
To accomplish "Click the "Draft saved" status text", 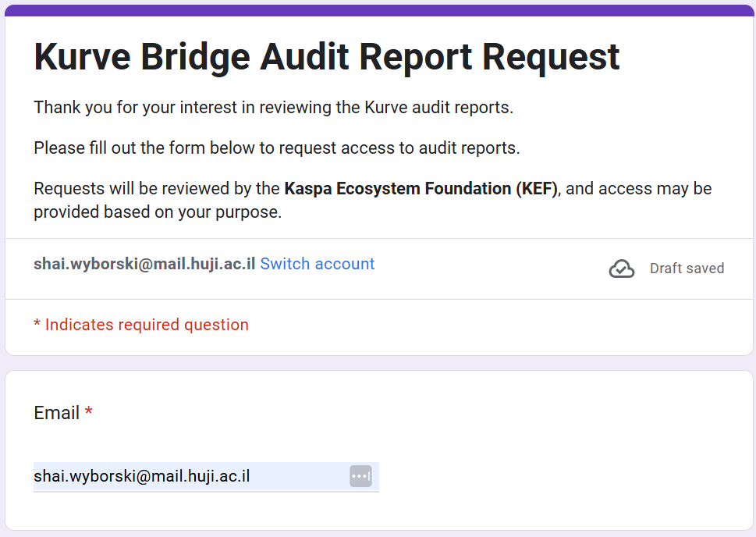I will [687, 268].
